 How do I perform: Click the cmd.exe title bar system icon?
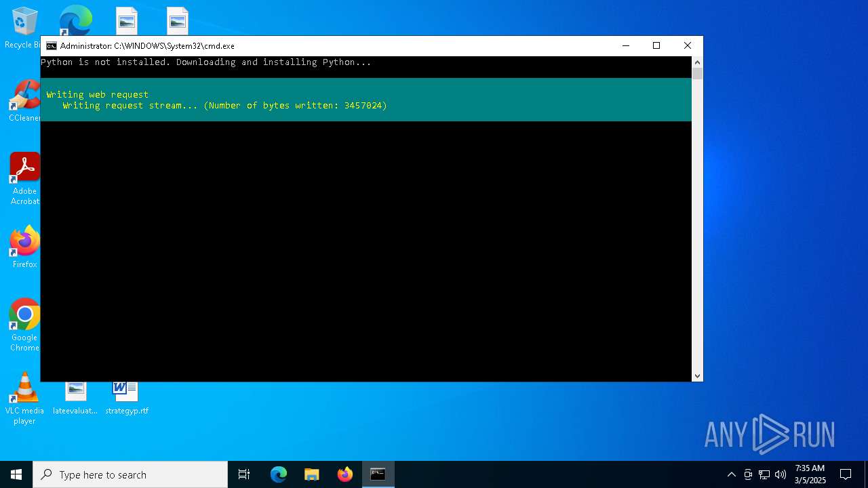tap(52, 46)
